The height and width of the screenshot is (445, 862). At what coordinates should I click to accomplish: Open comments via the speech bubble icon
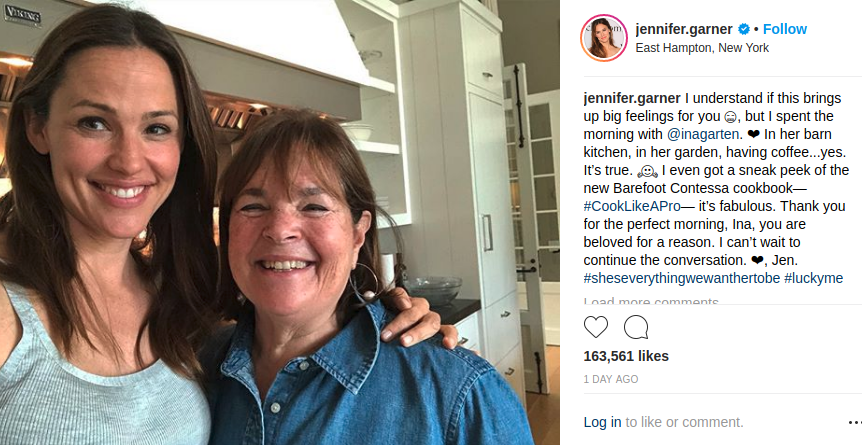(x=636, y=327)
